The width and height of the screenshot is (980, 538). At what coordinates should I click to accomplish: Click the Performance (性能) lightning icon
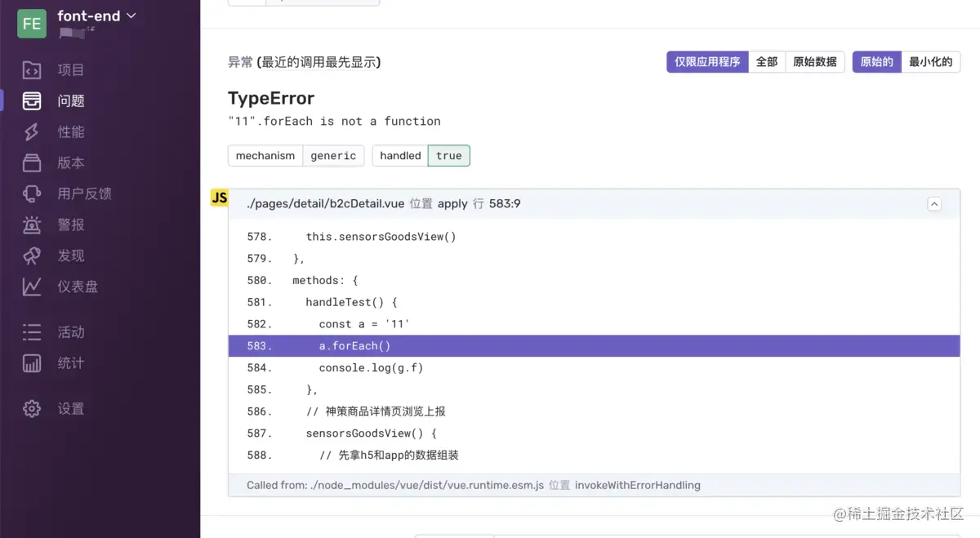click(x=32, y=132)
